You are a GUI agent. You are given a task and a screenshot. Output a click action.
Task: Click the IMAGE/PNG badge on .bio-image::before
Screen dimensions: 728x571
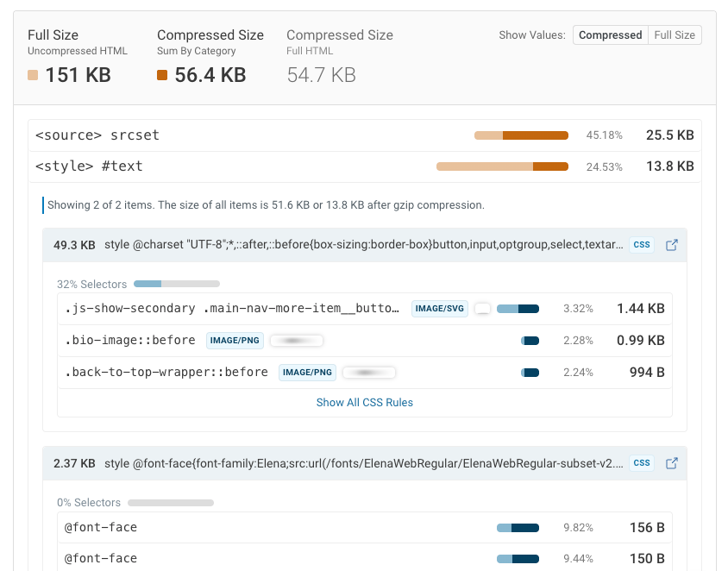point(234,341)
